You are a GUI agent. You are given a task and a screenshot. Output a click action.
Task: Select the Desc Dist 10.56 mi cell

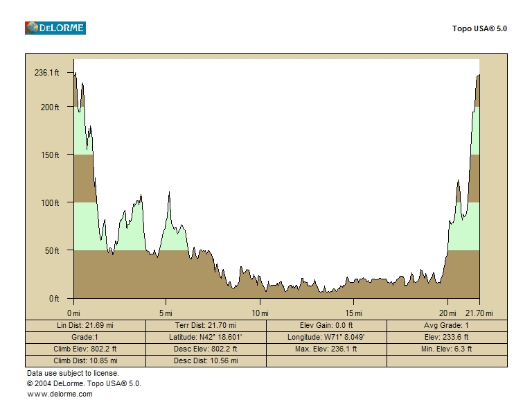tap(206, 360)
